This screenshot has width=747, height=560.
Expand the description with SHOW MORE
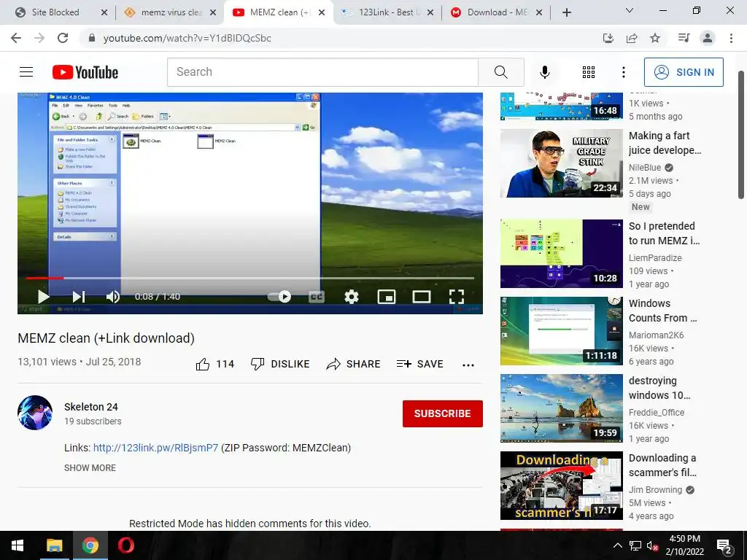(90, 467)
